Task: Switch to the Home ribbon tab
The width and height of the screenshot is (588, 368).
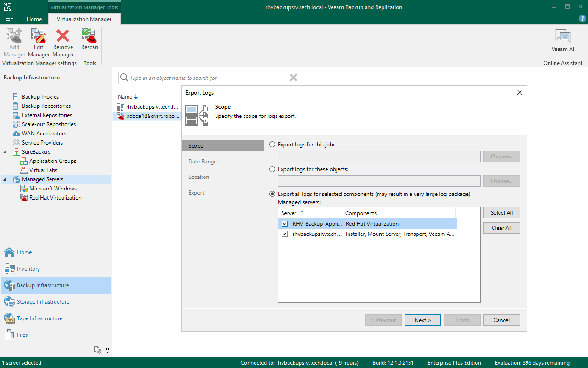Action: pos(34,19)
